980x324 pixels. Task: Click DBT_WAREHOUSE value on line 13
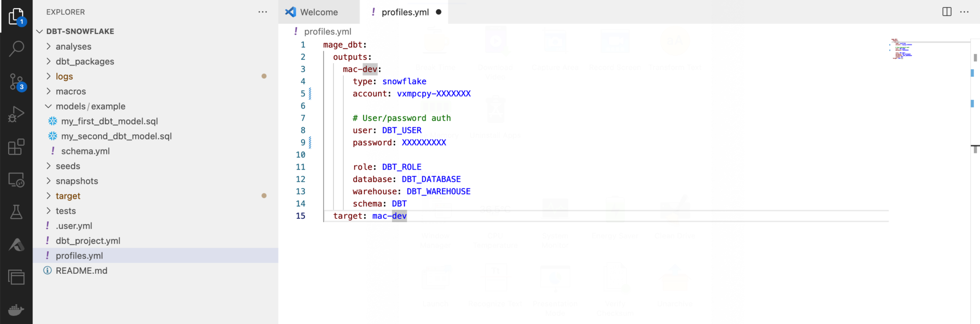[439, 191]
